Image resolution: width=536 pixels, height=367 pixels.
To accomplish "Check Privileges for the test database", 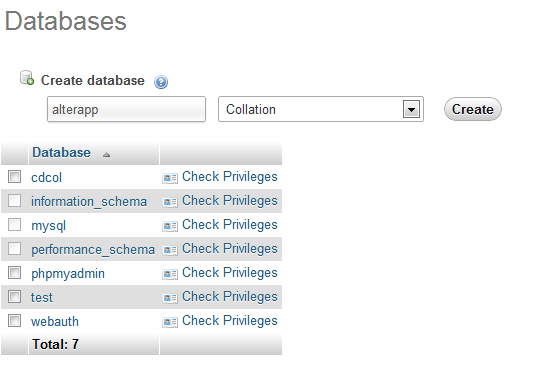I will coord(230,297).
